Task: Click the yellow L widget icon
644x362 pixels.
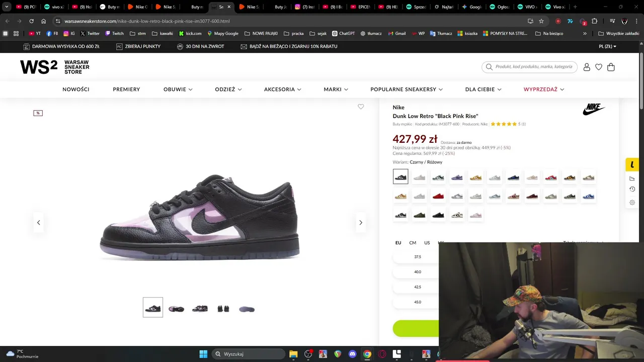Action: tap(632, 164)
